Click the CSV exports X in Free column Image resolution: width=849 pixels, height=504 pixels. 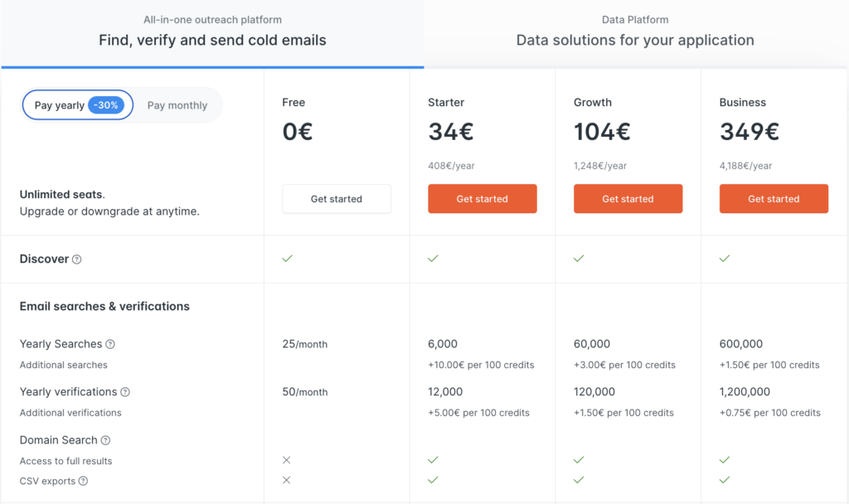tap(287, 480)
